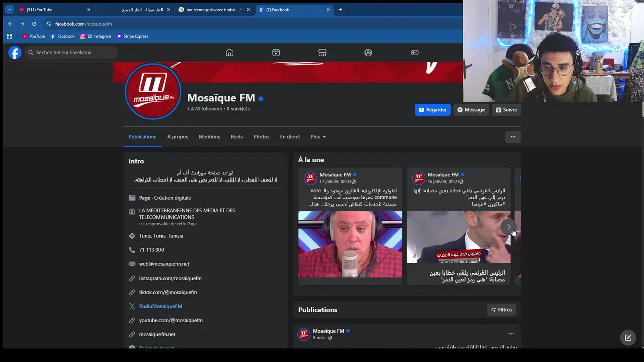Close the Facebook browser tab
Image resolution: width=644 pixels, height=362 pixels.
328,10
